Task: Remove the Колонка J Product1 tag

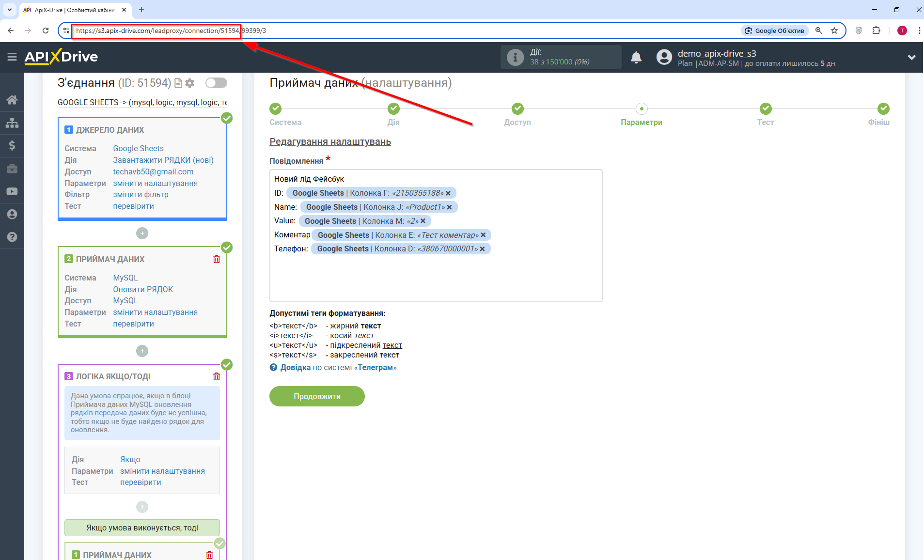Action: click(x=450, y=207)
